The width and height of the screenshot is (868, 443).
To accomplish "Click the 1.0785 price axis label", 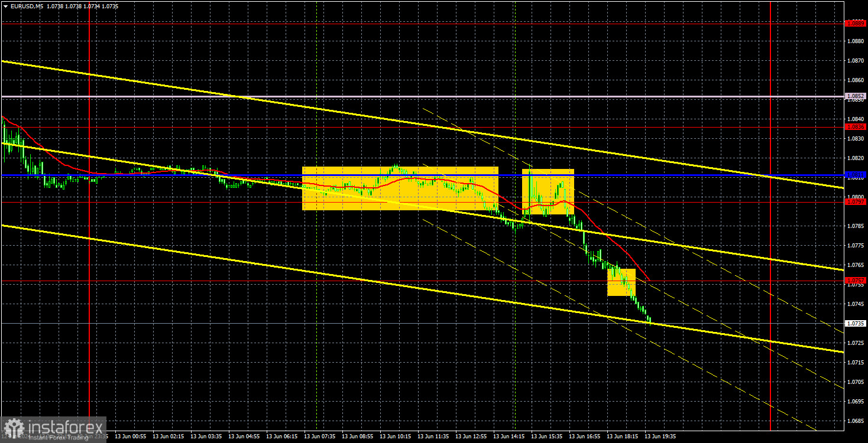I will pos(856,226).
